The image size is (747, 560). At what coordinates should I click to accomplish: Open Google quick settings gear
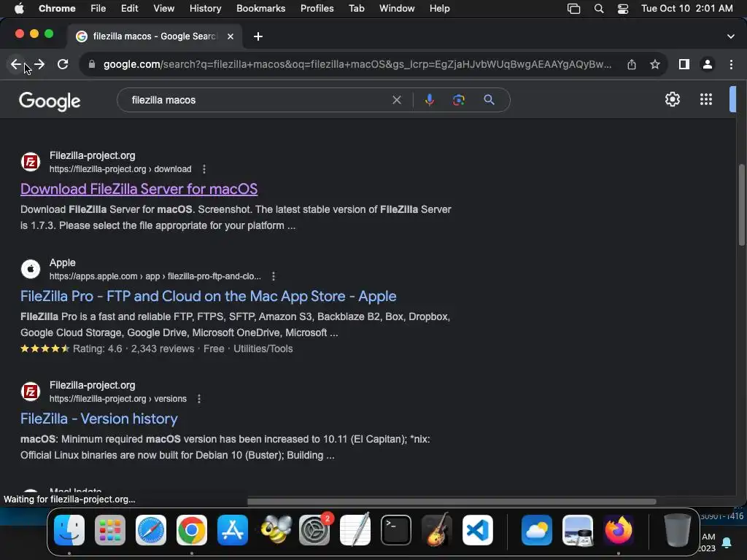[x=672, y=99]
